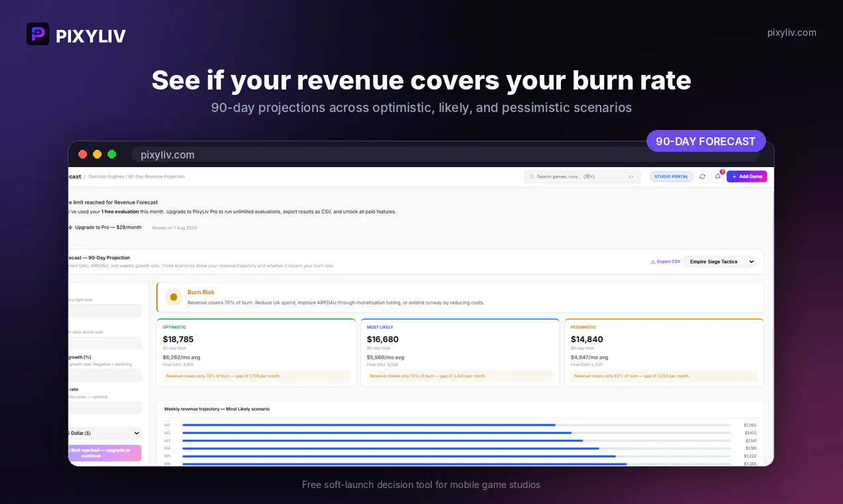Image resolution: width=843 pixels, height=504 pixels.
Task: Click the $1,181 week value
Action: click(750, 448)
